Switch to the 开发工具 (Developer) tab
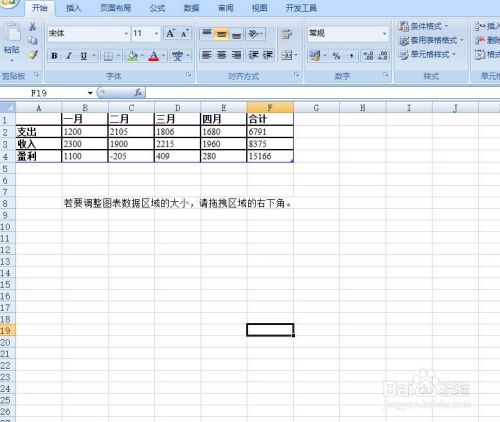Viewport: 500px width, 422px height. [x=301, y=8]
